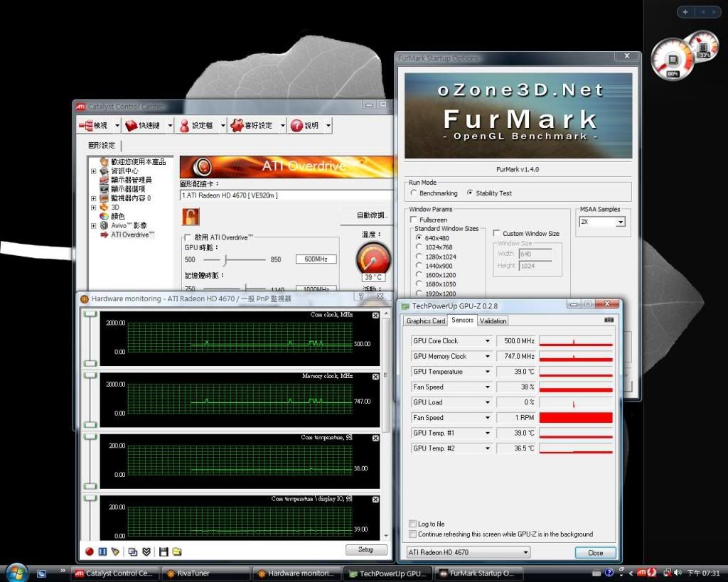
Task: Click the Setup button in Hardware monitoring
Action: [366, 550]
